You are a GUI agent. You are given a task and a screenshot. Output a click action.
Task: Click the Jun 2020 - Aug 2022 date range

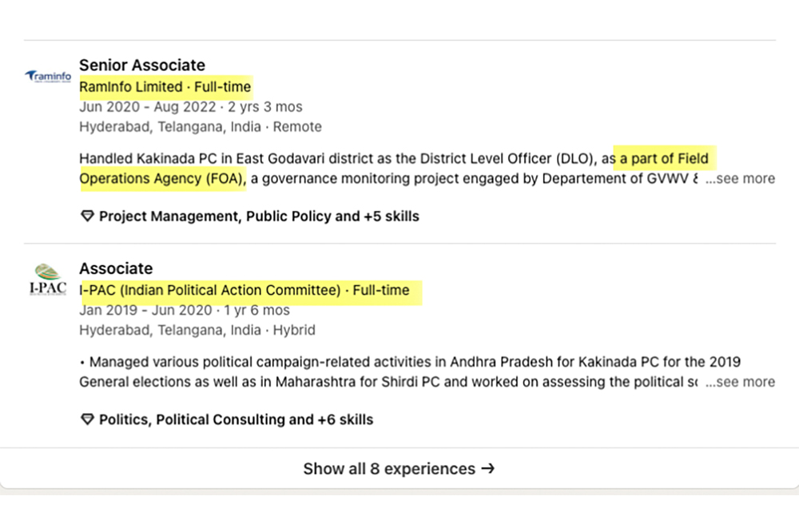coord(147,107)
